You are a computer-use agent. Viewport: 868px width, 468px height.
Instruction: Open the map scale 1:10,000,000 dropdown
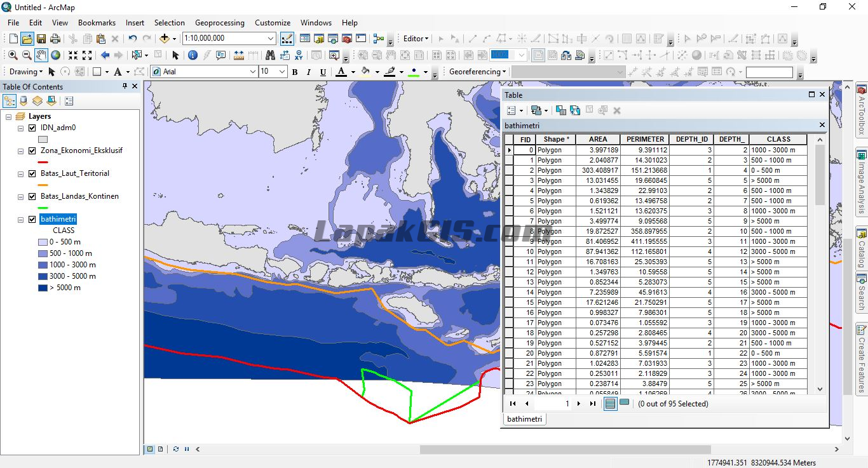[271, 39]
